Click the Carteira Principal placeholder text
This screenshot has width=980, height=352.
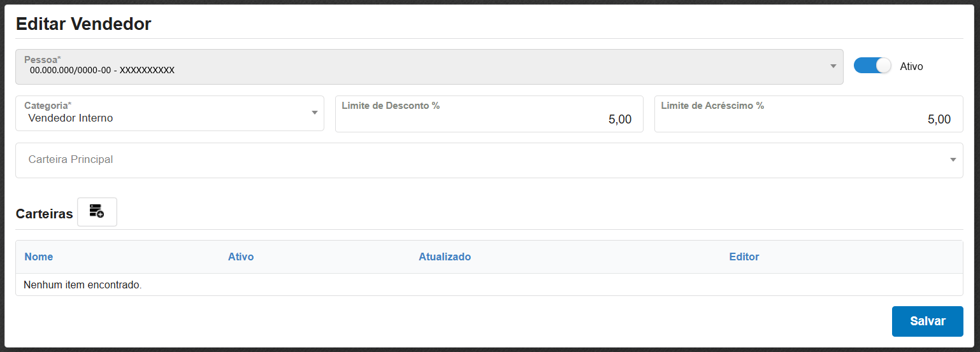(x=71, y=159)
